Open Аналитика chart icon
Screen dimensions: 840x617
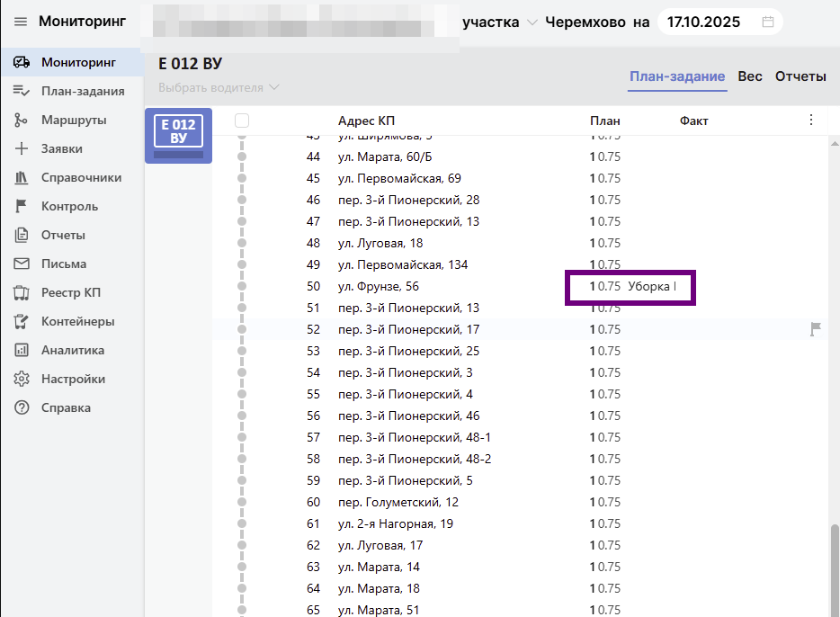tap(22, 350)
